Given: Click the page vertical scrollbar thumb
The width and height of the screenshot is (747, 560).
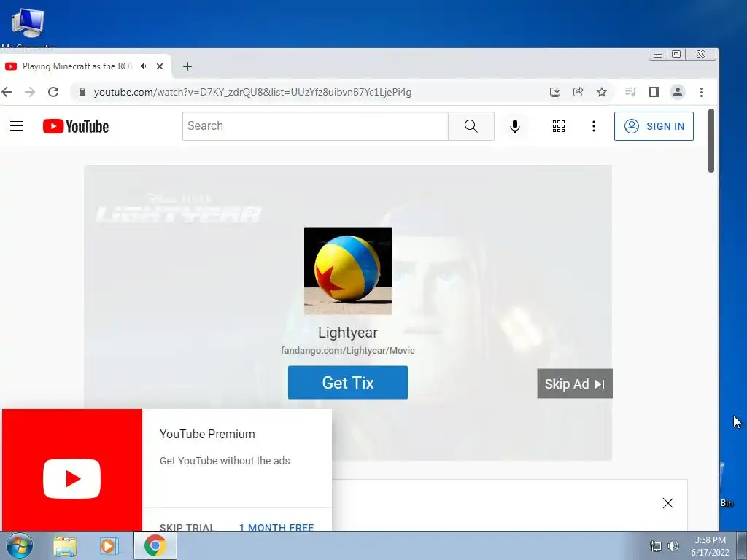Looking at the screenshot, I should coord(711,141).
